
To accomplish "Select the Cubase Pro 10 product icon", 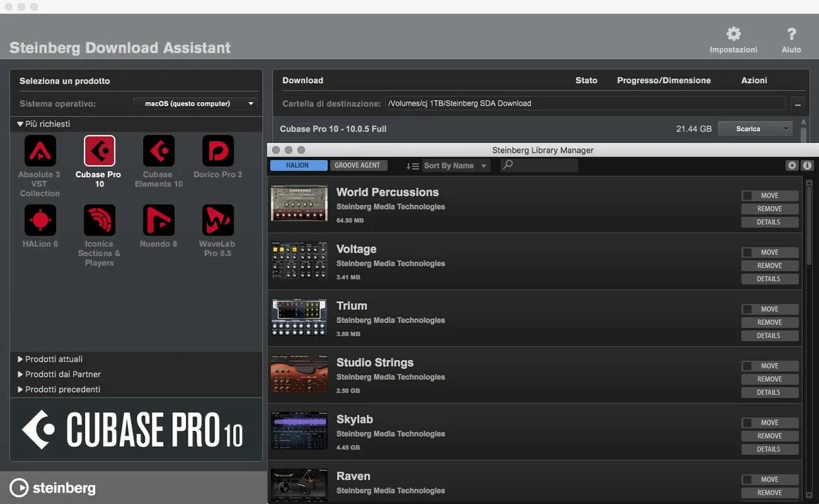I will point(100,151).
